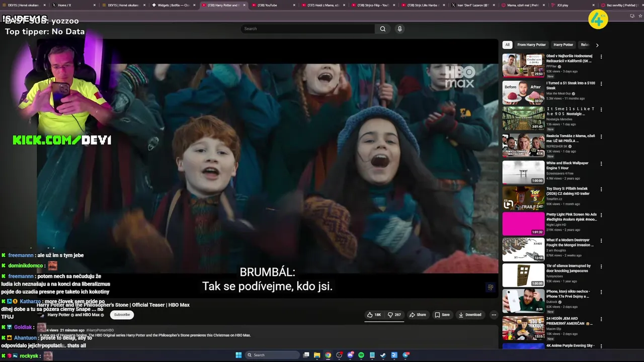Click the YouTube search magnifier button
The width and height of the screenshot is (644, 362).
click(x=382, y=29)
